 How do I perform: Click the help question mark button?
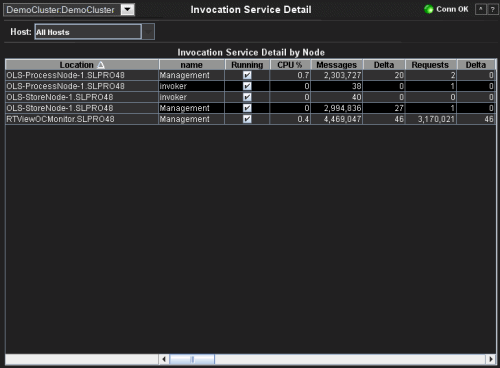[x=492, y=10]
